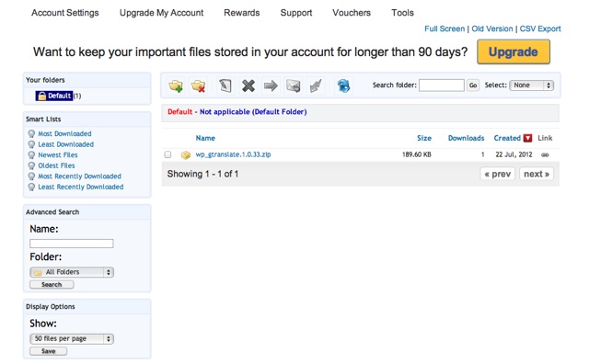Click the next pagination button
This screenshot has height=364, width=589.
[x=537, y=174]
